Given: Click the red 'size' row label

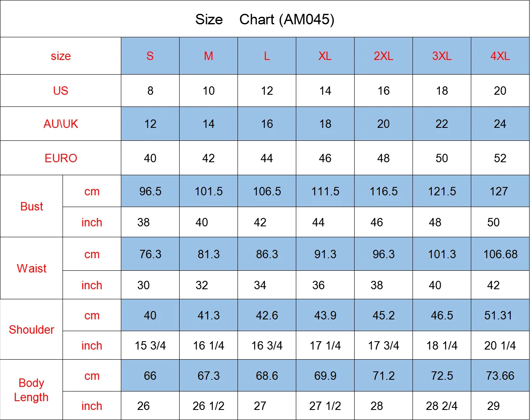Looking at the screenshot, I should tap(61, 56).
